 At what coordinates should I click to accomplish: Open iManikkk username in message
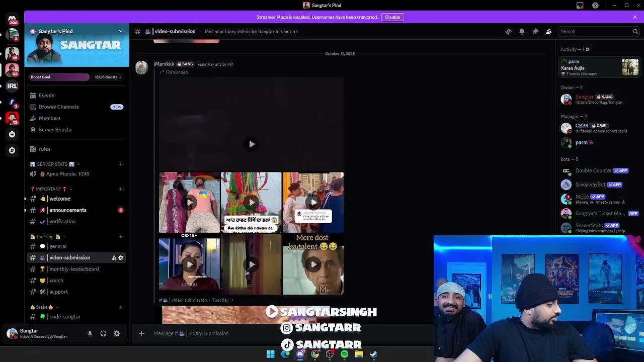pos(164,64)
